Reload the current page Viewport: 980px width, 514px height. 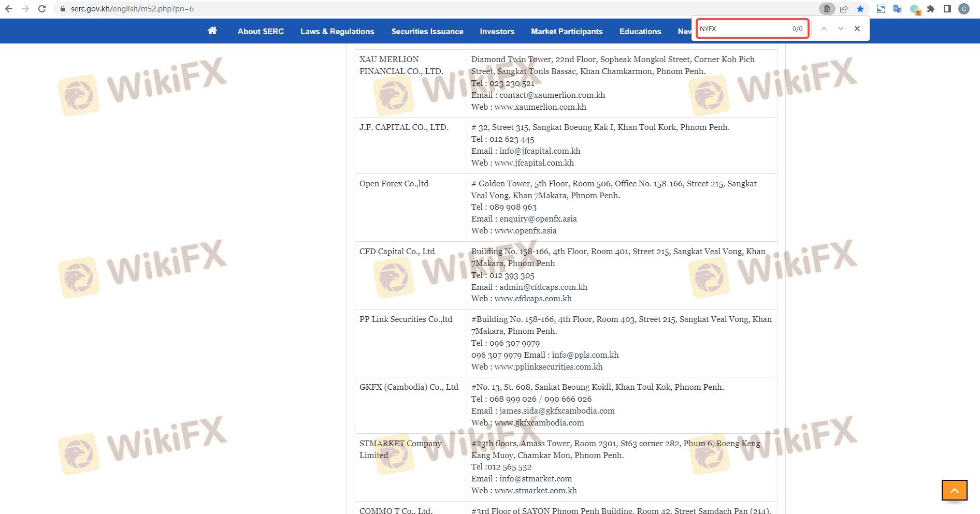42,9
